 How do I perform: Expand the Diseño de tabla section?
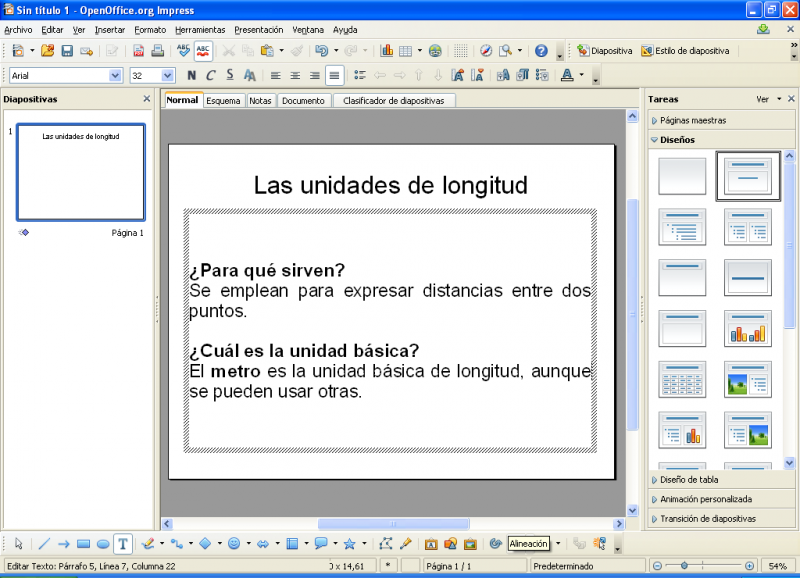pyautogui.click(x=721, y=480)
